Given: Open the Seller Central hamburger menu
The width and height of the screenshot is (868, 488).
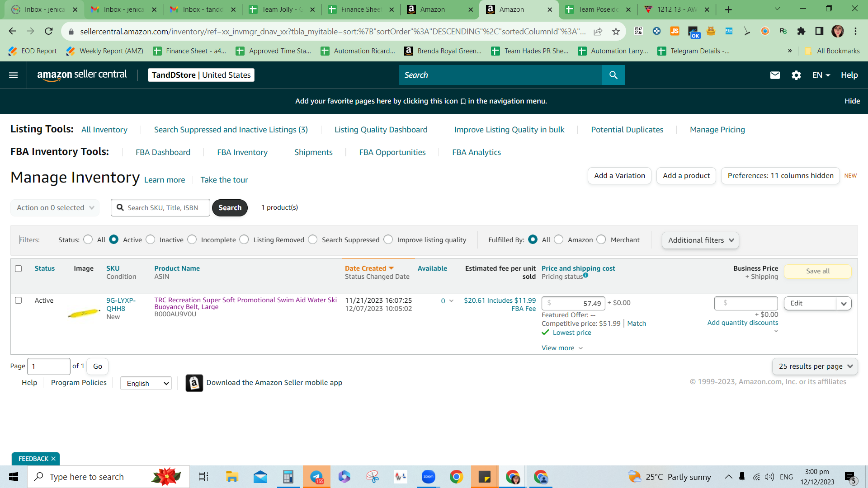Looking at the screenshot, I should [14, 75].
